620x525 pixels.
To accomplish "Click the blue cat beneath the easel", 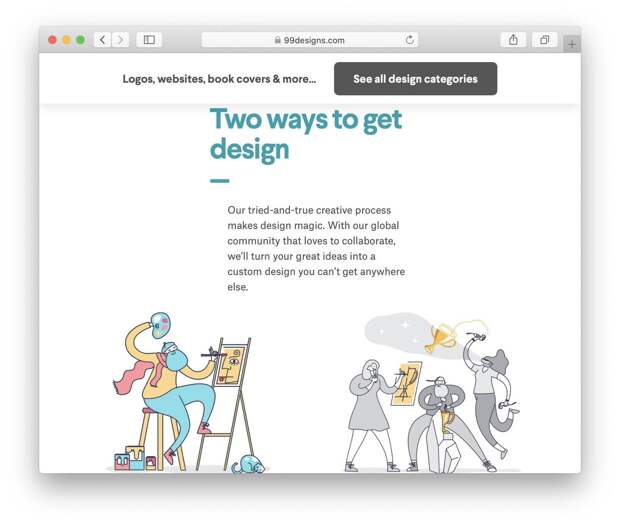I will tap(249, 464).
